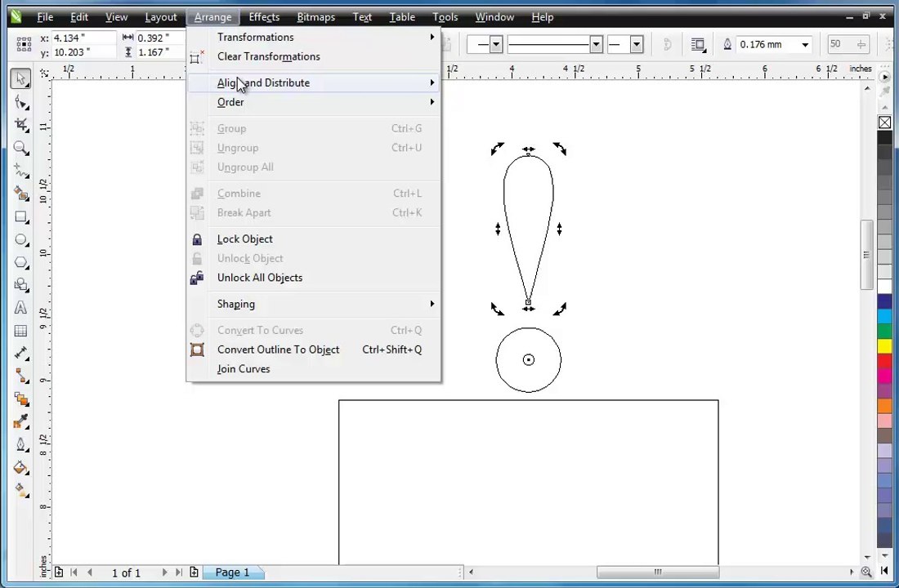The width and height of the screenshot is (899, 588).
Task: Click the outline width pen icon
Action: [727, 45]
